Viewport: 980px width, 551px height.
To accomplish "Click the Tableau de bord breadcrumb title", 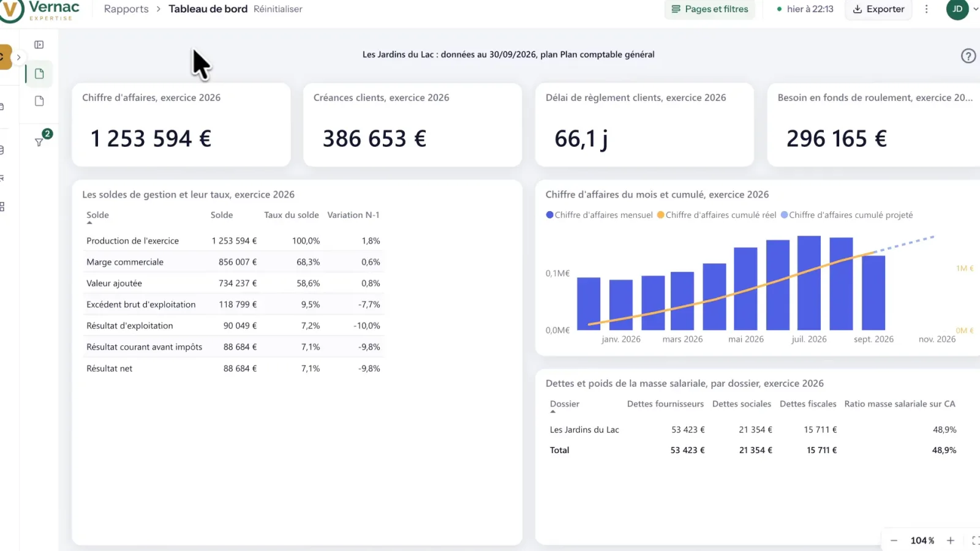I will (208, 9).
